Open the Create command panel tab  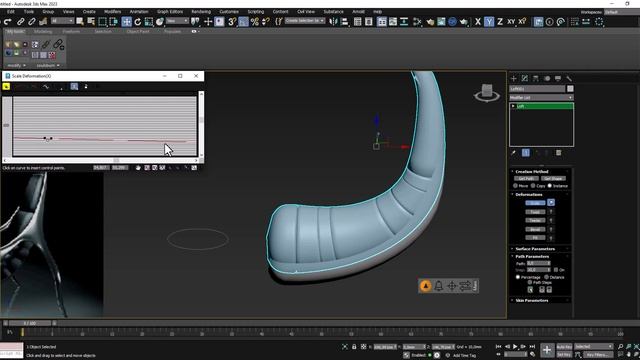[514, 78]
